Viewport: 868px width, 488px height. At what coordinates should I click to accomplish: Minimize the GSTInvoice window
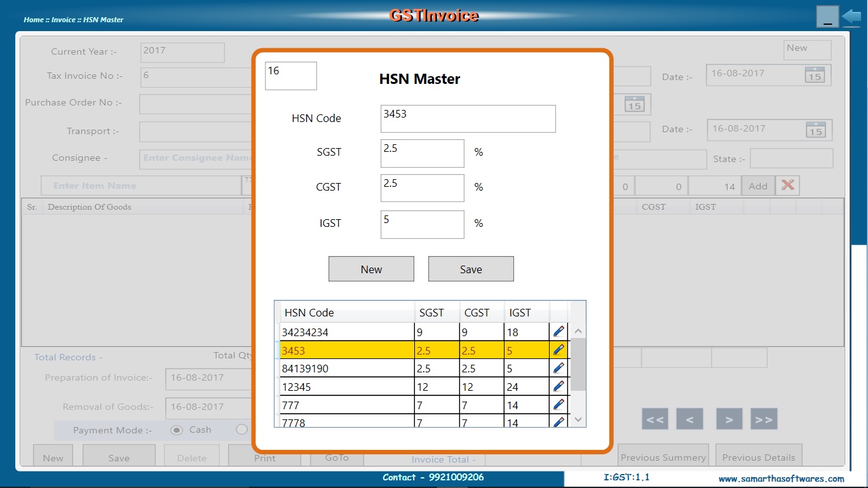tap(827, 17)
